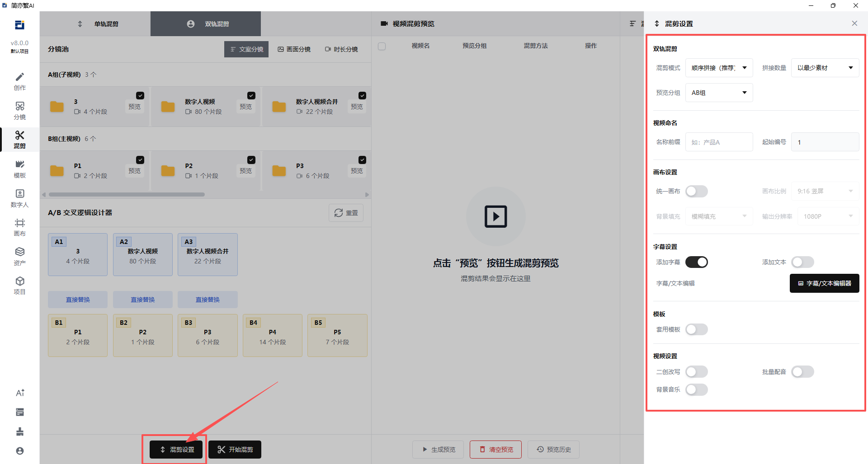Uncheck the 数字人视频合并 folder checkbox
Image resolution: width=868 pixels, height=464 pixels.
(x=363, y=95)
